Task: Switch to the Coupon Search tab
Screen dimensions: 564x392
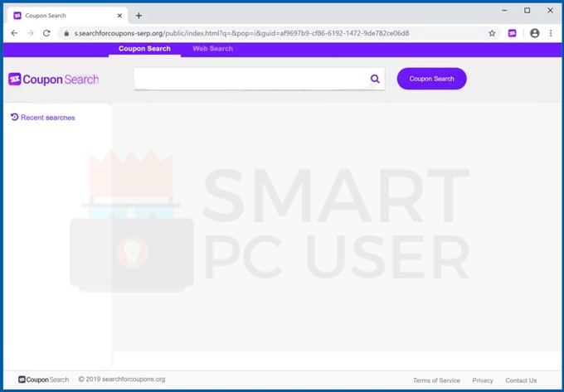Action: pos(144,49)
